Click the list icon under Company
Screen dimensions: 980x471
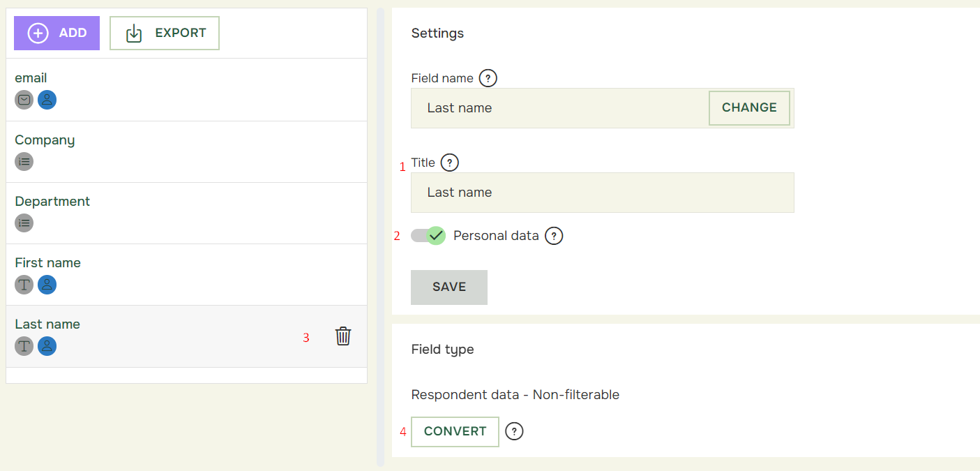24,162
